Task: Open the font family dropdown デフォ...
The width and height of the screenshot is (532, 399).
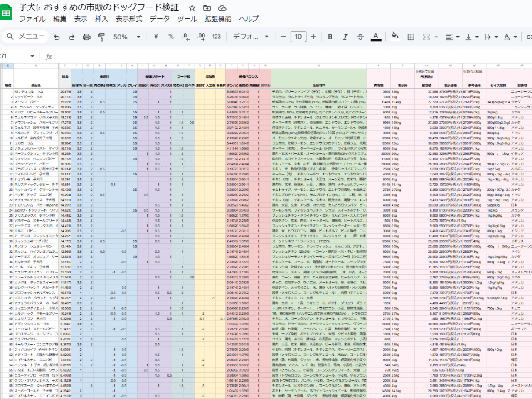Action: point(251,37)
